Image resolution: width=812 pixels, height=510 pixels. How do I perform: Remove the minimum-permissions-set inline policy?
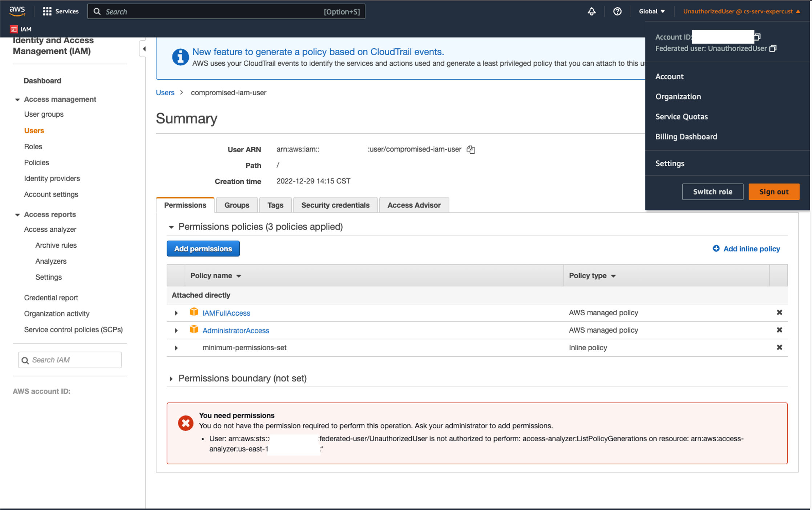point(779,347)
